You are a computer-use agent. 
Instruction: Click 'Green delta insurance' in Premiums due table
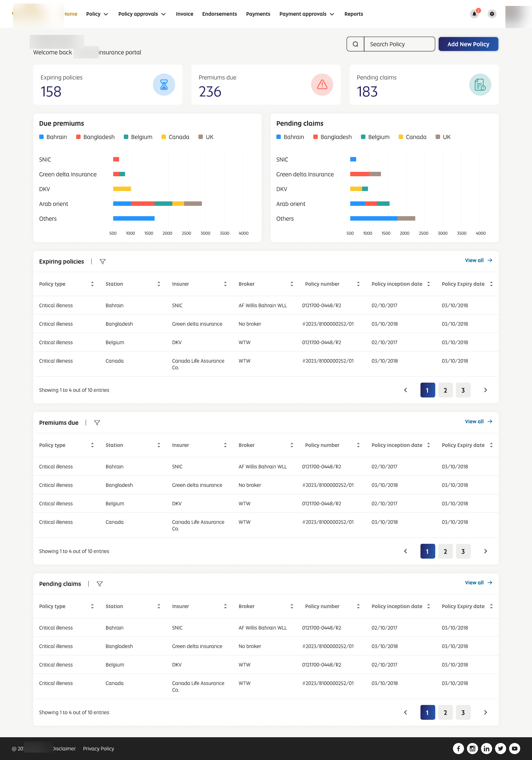pyautogui.click(x=197, y=485)
